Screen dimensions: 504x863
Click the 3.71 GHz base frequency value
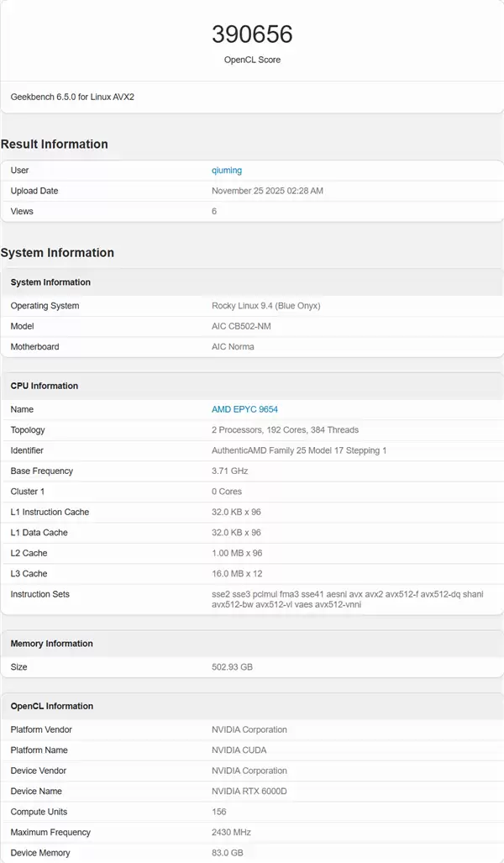230,471
